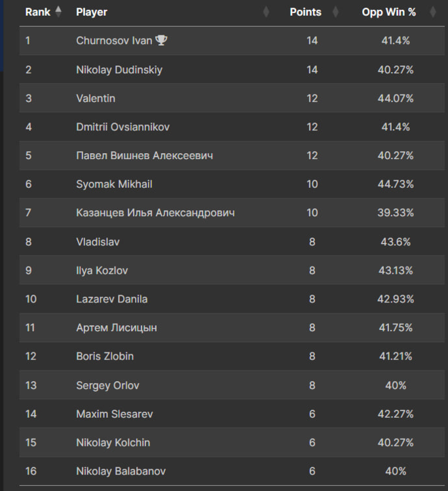The image size is (448, 491).
Task: Click player Lazarev Danila
Action: pyautogui.click(x=111, y=299)
